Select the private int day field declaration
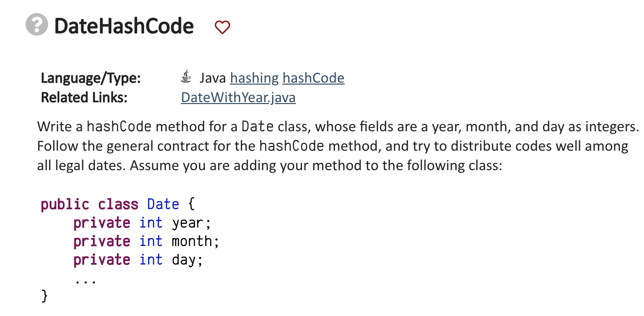The image size is (644, 316). click(138, 260)
